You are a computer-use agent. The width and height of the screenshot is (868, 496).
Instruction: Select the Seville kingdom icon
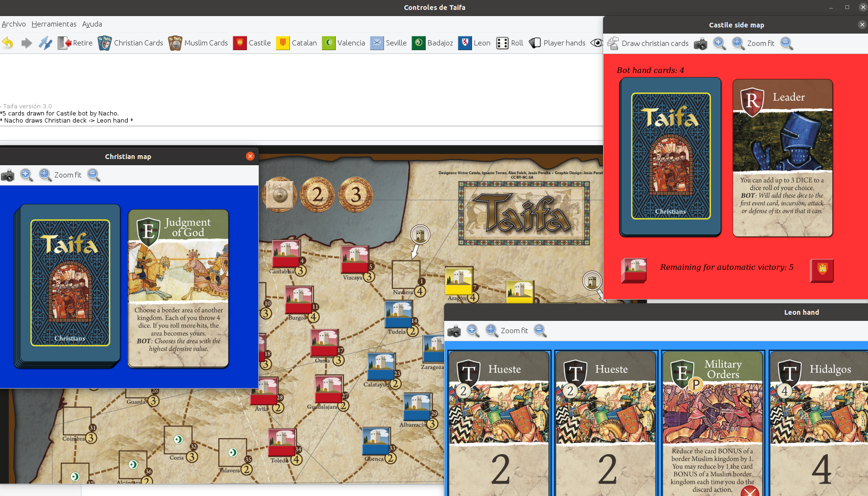click(388, 43)
